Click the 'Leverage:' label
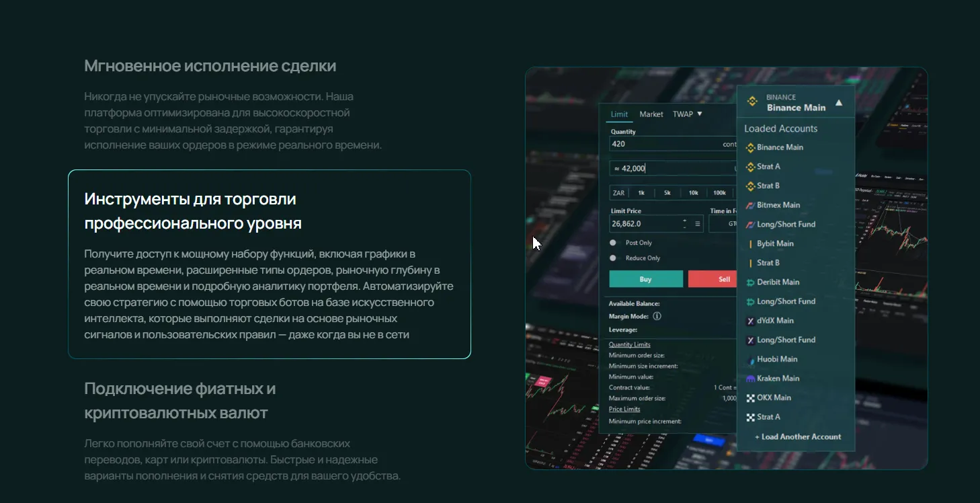 [623, 330]
